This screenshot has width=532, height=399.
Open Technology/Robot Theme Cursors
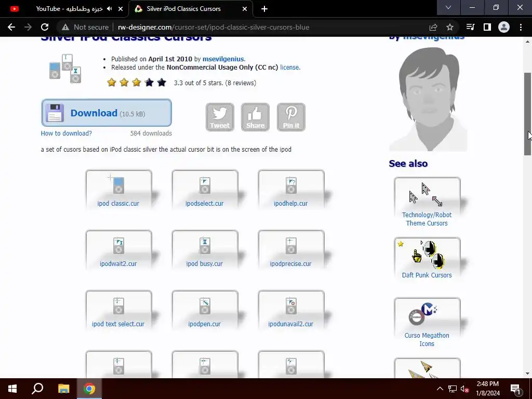[x=427, y=203]
